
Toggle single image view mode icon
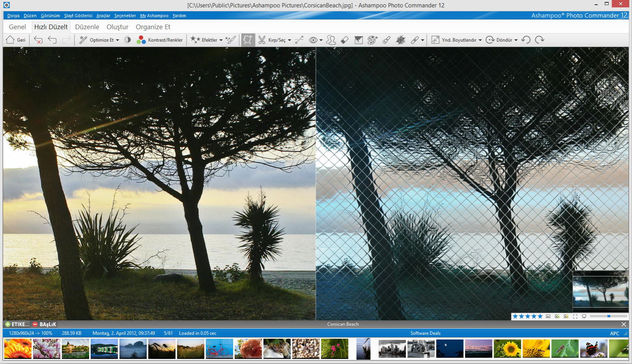point(548,317)
